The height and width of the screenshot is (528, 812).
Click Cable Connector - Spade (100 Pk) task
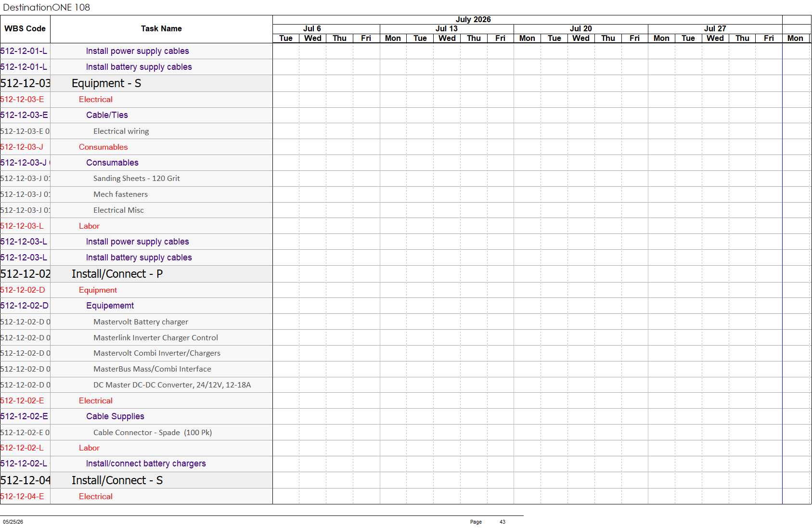[x=153, y=432]
